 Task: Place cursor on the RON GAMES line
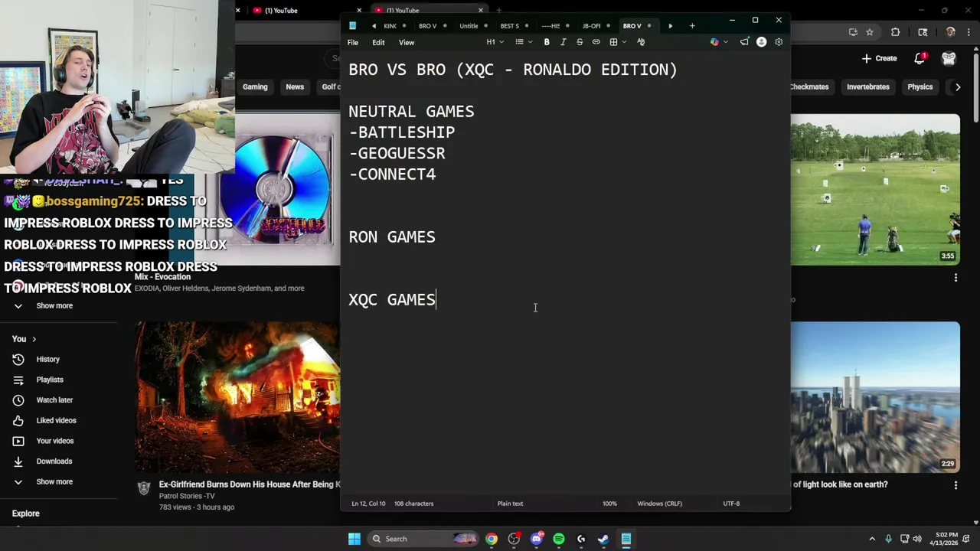(x=392, y=237)
